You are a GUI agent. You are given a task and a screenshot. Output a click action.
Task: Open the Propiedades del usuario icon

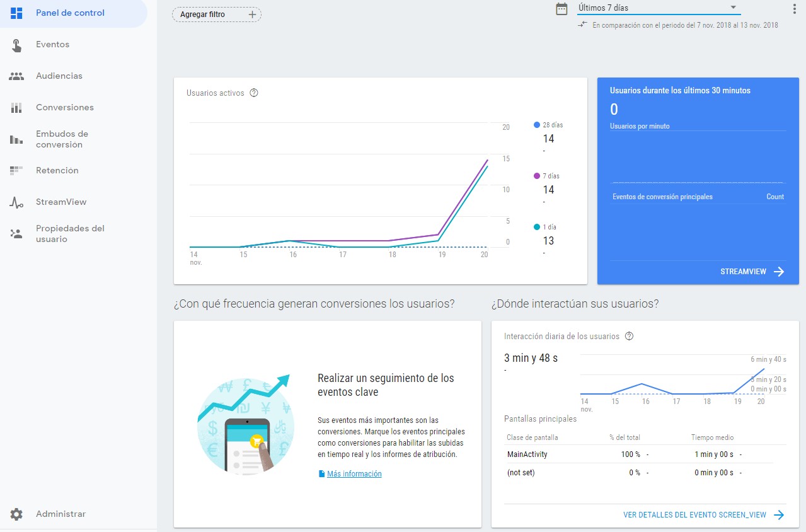click(16, 234)
